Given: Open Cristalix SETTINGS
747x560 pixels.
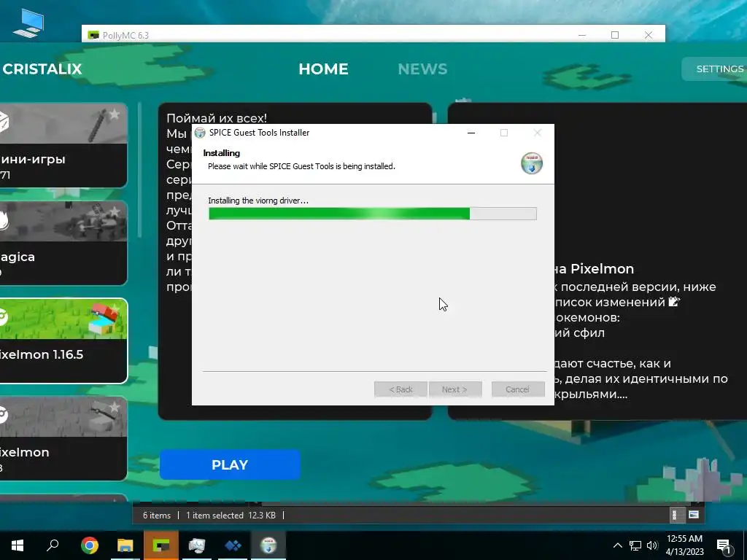Looking at the screenshot, I should [x=715, y=69].
